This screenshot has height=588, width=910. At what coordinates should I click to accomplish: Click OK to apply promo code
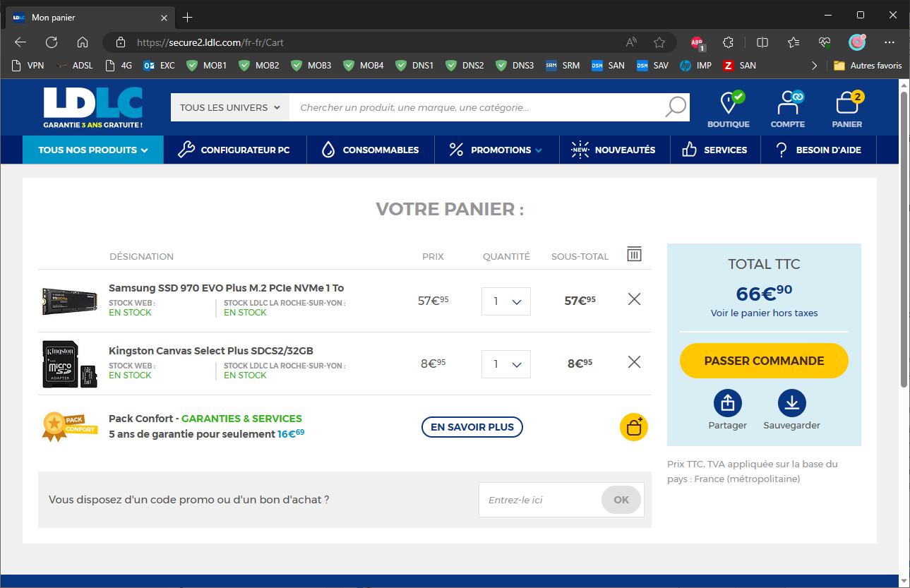click(621, 500)
